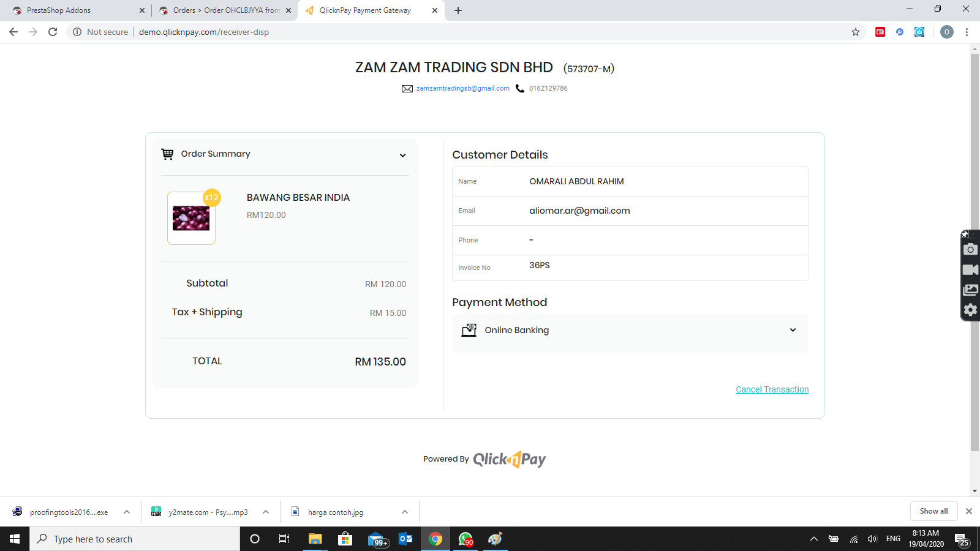980x551 pixels.
Task: Select the QlicknPay Payment Gateway tab
Action: coord(365,10)
